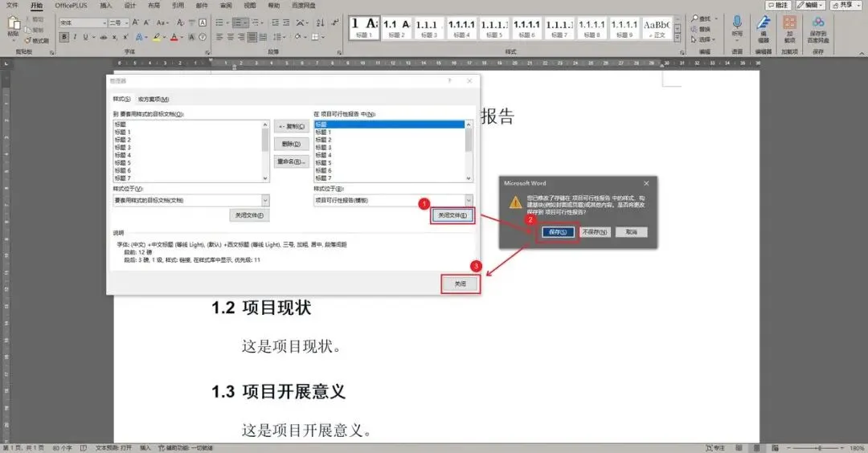Select 标题 3 in left Organizer list
Viewport: 868px width, 453px height.
coord(122,148)
